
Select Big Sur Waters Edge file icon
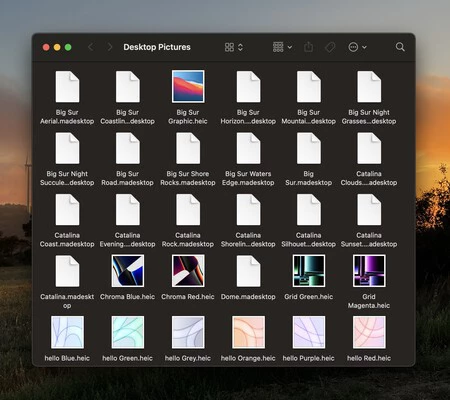coord(248,148)
